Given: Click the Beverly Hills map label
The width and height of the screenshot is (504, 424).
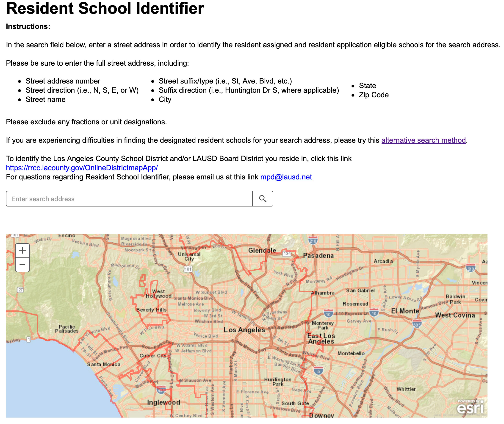Looking at the screenshot, I should pyautogui.click(x=151, y=310).
